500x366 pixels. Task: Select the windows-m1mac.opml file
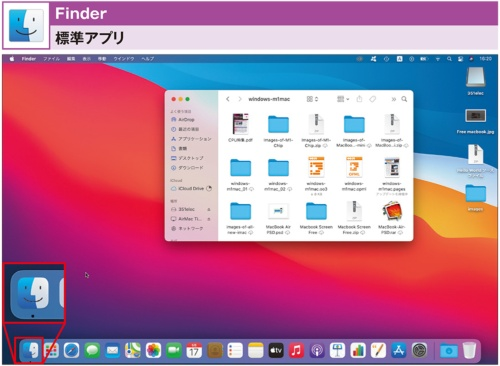click(x=354, y=174)
